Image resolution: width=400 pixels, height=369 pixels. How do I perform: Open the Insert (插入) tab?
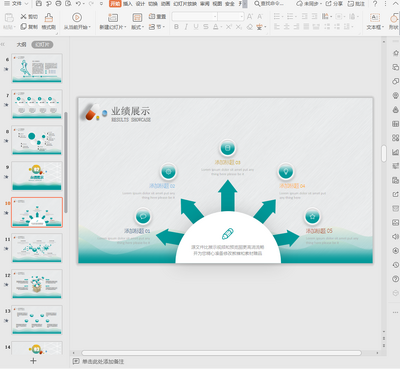pos(127,4)
